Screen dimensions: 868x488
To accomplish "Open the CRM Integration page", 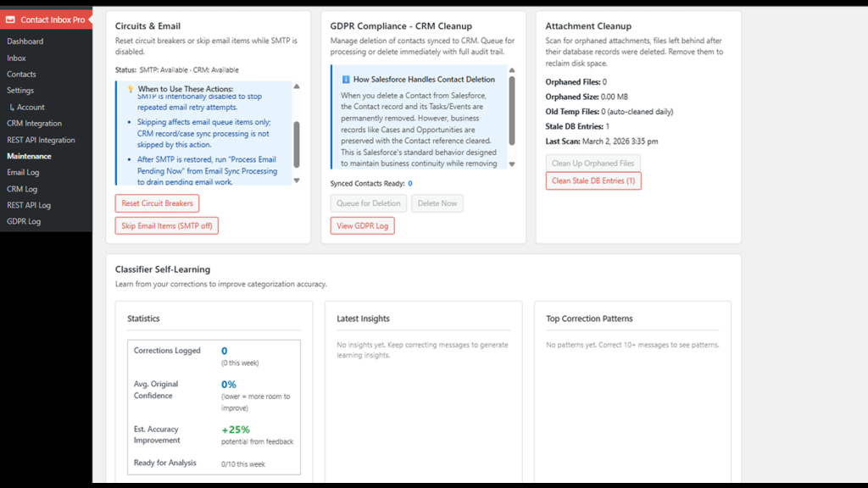I will point(34,124).
